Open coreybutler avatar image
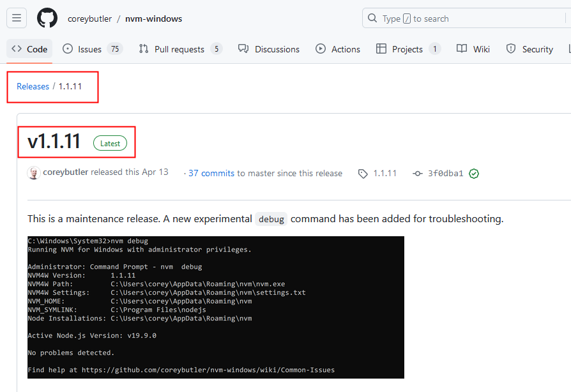The height and width of the screenshot is (392, 571). click(x=33, y=173)
